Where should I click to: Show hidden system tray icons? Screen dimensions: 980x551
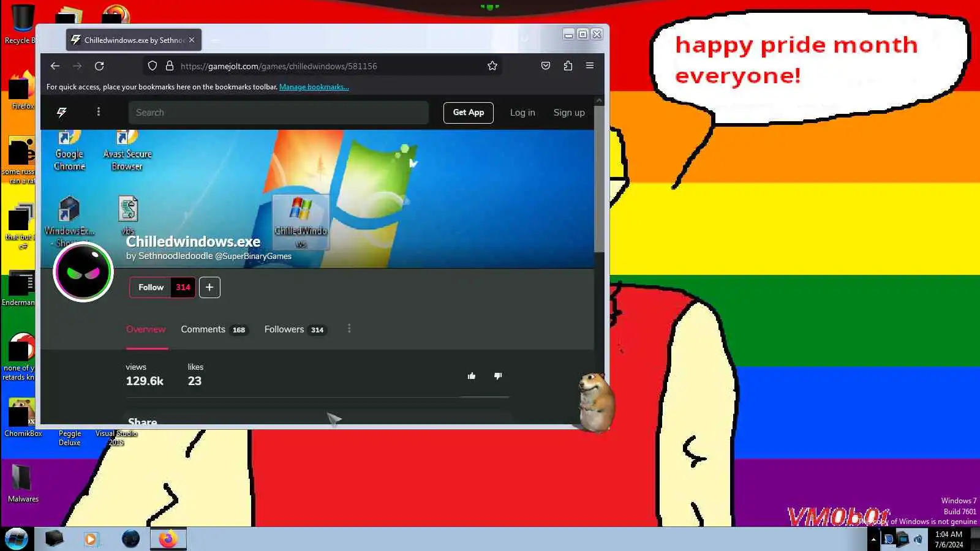873,539
